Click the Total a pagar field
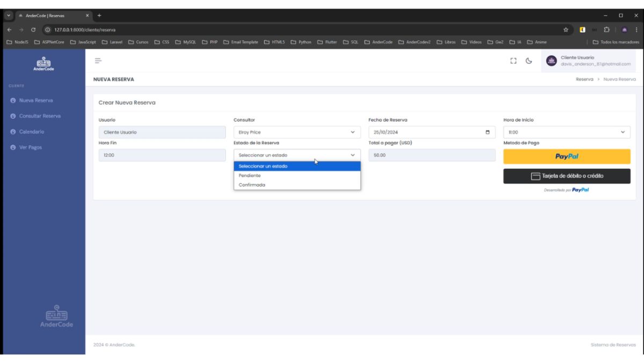This screenshot has height=362, width=644. click(431, 155)
